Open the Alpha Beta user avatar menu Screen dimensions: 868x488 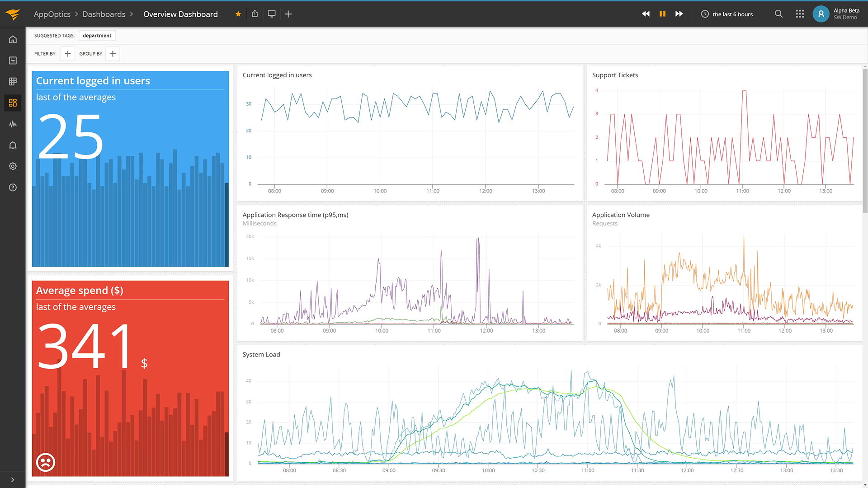point(821,14)
